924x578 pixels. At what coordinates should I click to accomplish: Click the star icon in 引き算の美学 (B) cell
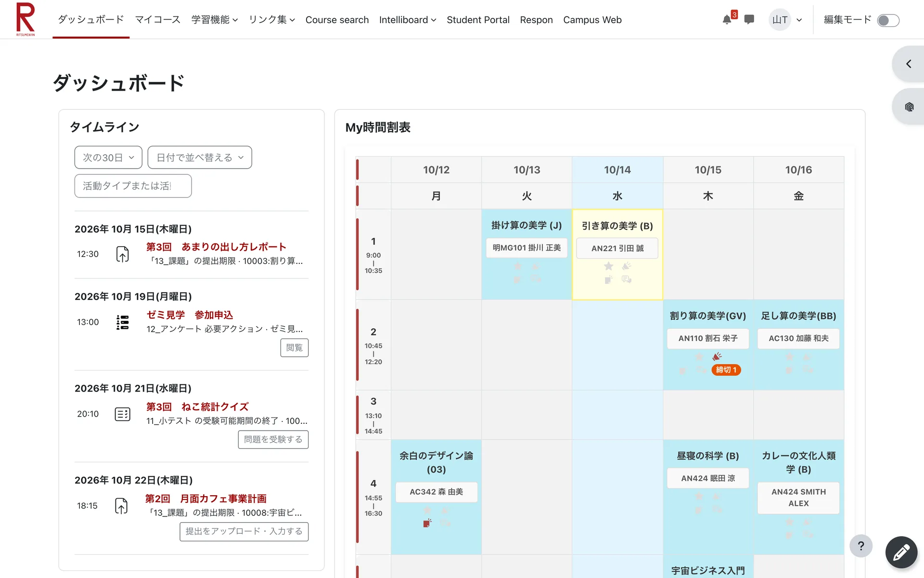pos(608,266)
